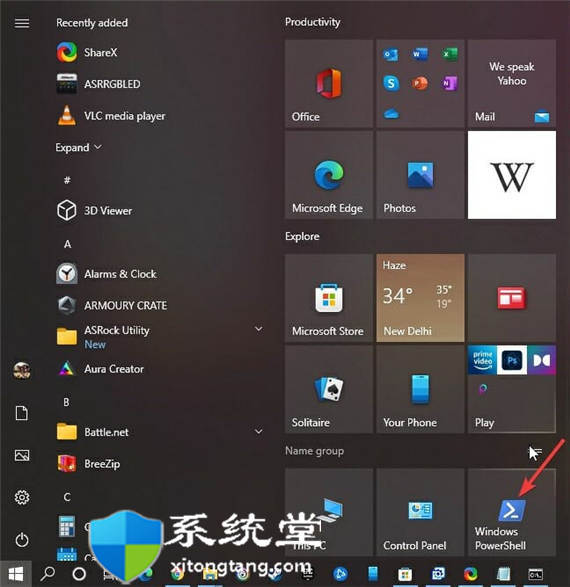Launch the Solitaire tile
The width and height of the screenshot is (570, 587).
coord(329,389)
